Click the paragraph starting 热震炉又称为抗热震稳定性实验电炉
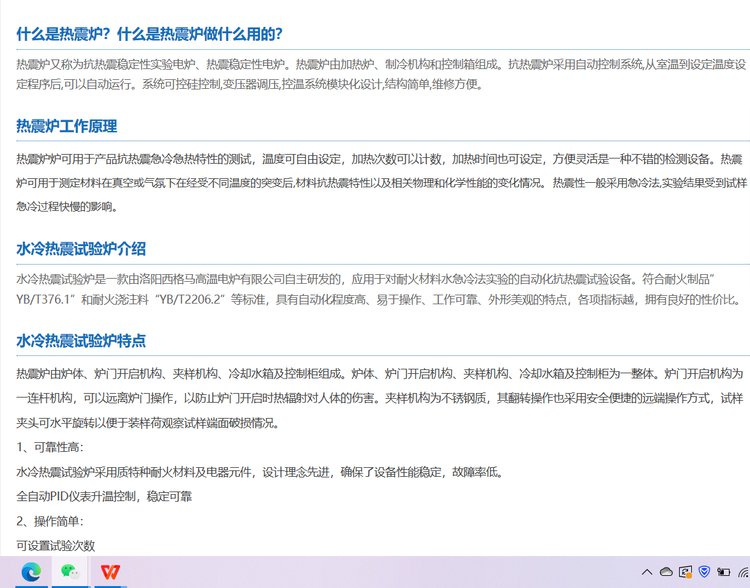The image size is (750, 588). click(380, 73)
